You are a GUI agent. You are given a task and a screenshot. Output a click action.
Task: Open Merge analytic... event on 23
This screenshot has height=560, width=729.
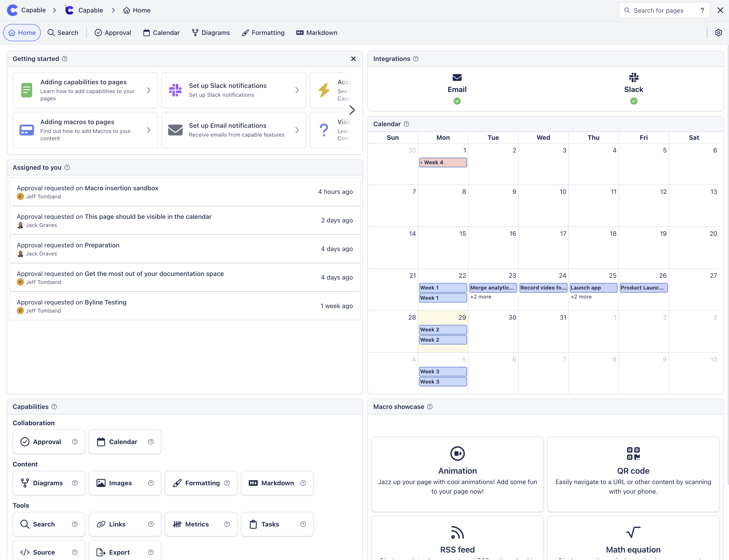[493, 288]
